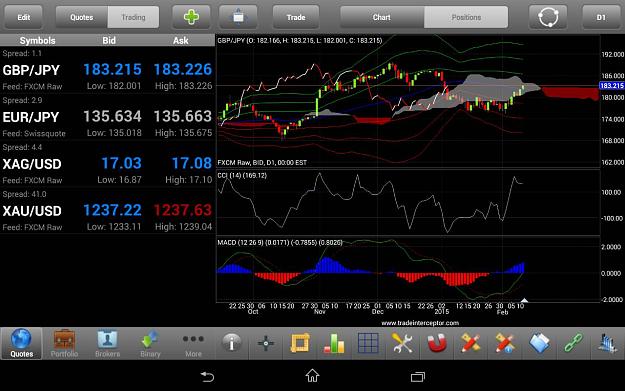Tap the yellow square frame icon
This screenshot has width=625, height=391.
300,343
